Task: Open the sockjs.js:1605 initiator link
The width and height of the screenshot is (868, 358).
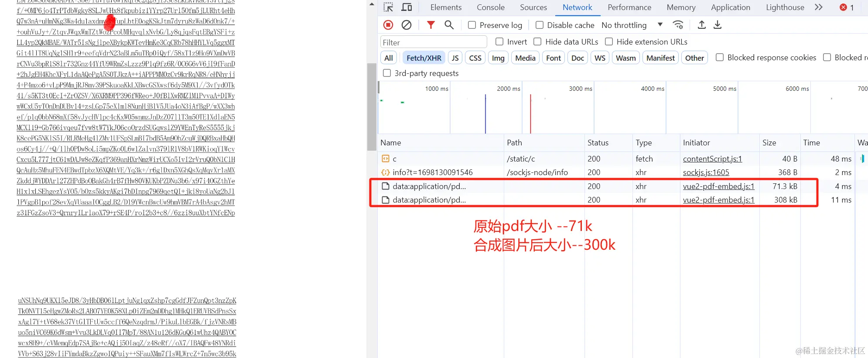Action: tap(706, 172)
